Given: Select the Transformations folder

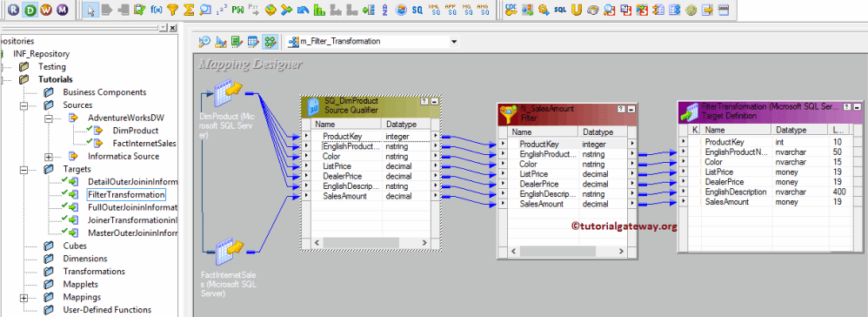Looking at the screenshot, I should (94, 272).
